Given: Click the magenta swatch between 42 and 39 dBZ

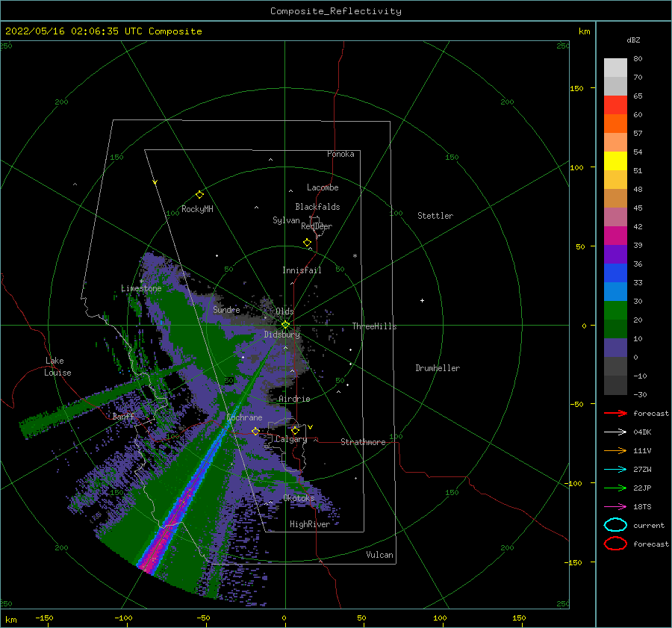Looking at the screenshot, I should (x=615, y=236).
